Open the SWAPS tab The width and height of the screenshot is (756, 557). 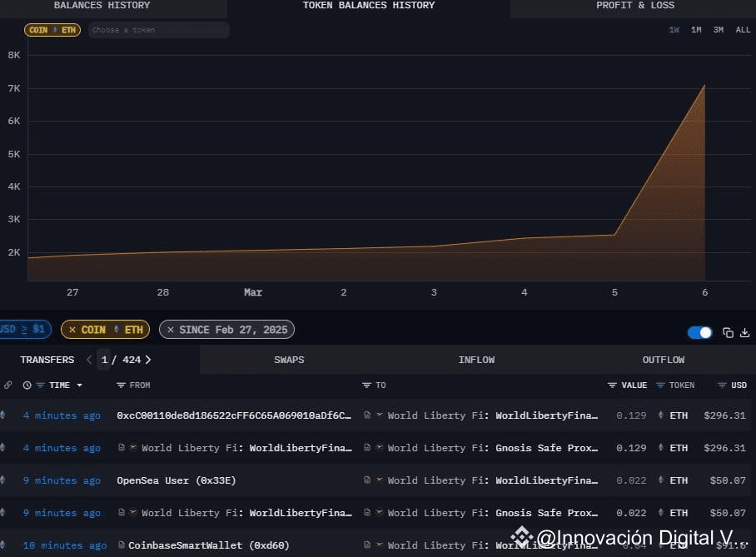[289, 360]
